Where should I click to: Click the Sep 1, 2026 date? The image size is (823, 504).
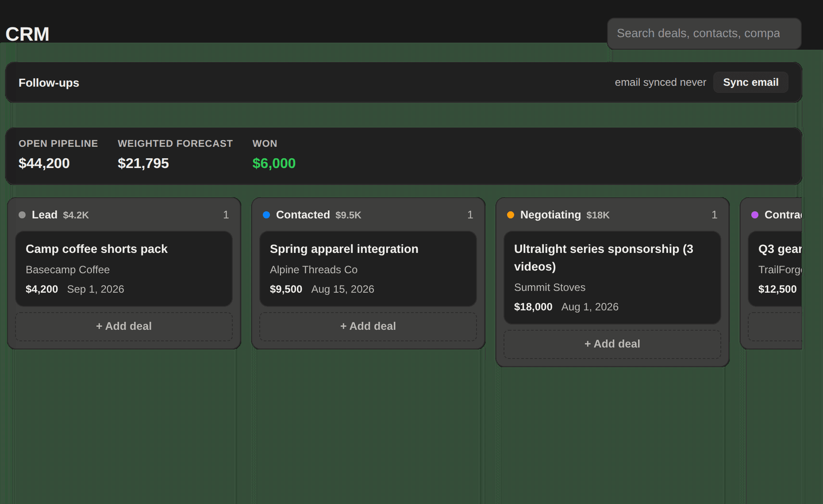(x=96, y=289)
